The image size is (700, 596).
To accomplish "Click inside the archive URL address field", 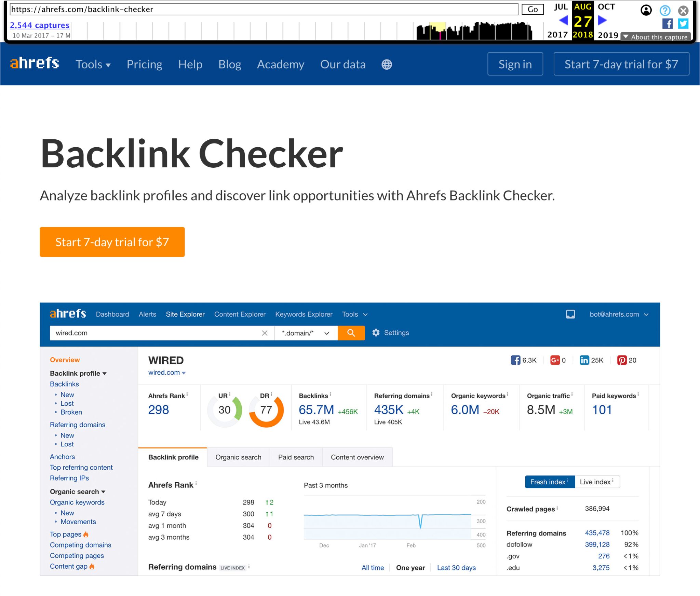I will coord(239,9).
